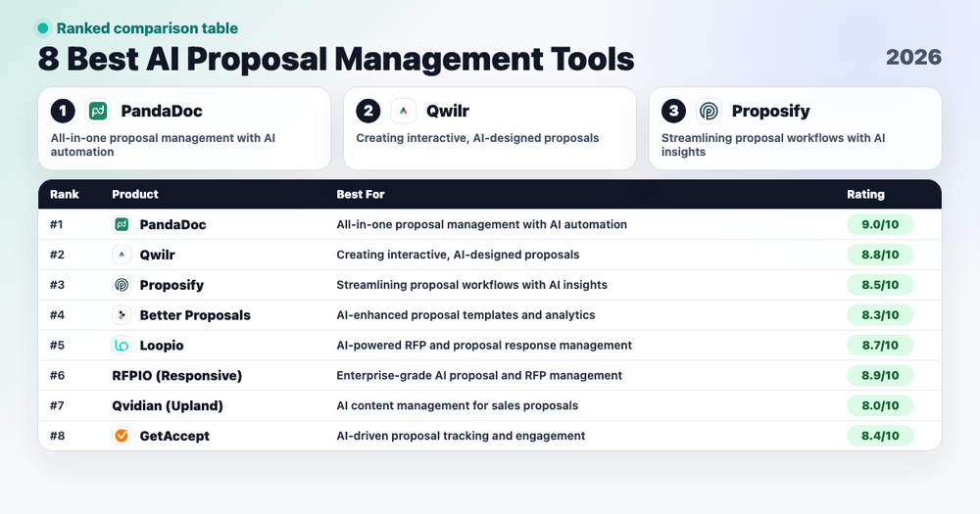Screen dimensions: 980x514
Task: Click the Loopio logo in row #5
Action: [122, 345]
